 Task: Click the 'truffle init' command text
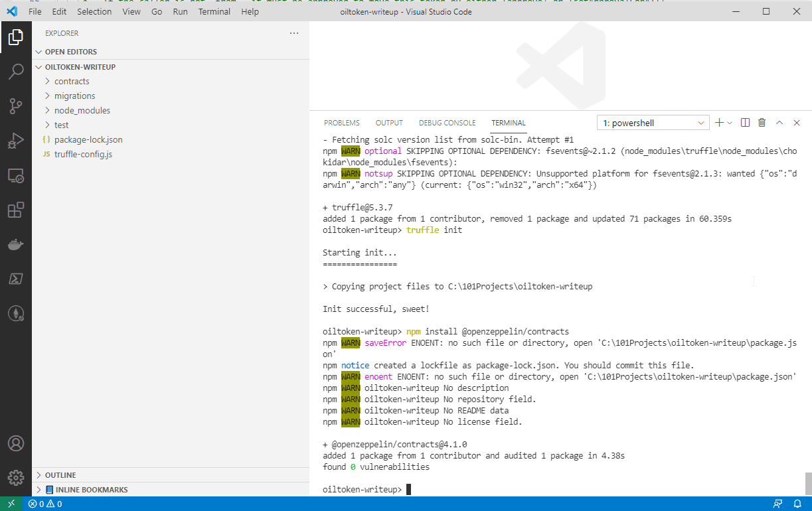tap(434, 230)
